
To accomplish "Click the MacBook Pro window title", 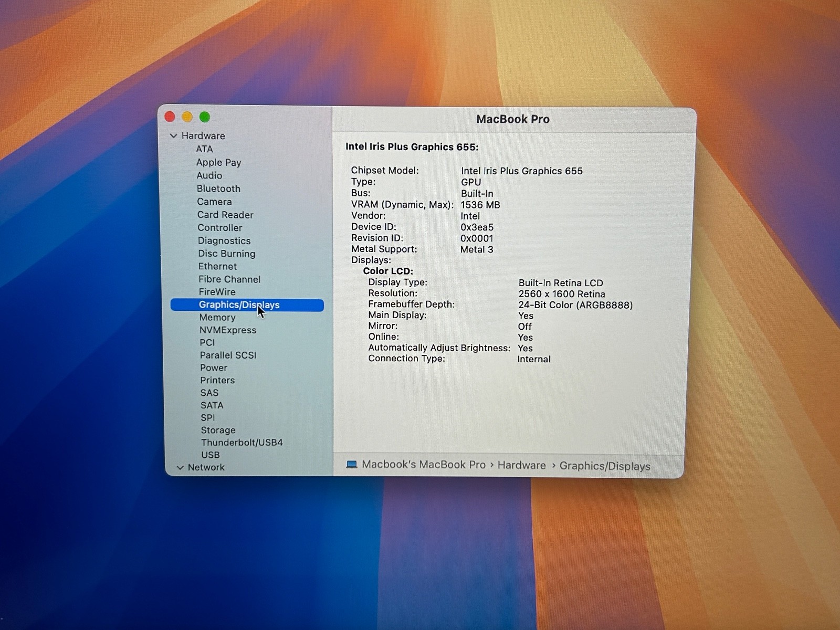I will [513, 119].
